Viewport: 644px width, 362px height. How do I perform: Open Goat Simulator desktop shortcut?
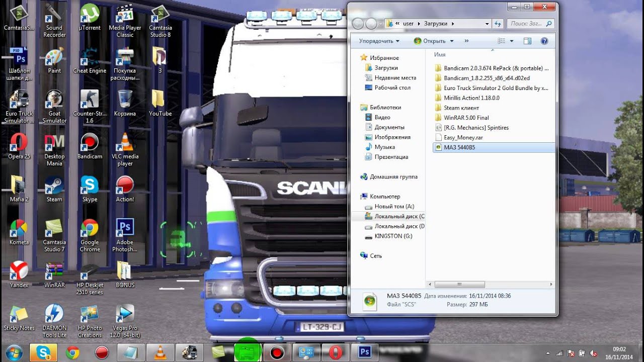pos(54,107)
